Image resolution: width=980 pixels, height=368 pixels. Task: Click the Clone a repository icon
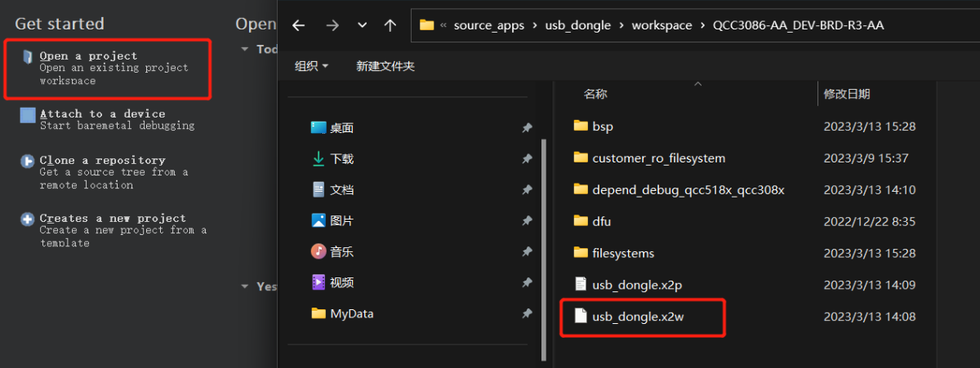[27, 162]
